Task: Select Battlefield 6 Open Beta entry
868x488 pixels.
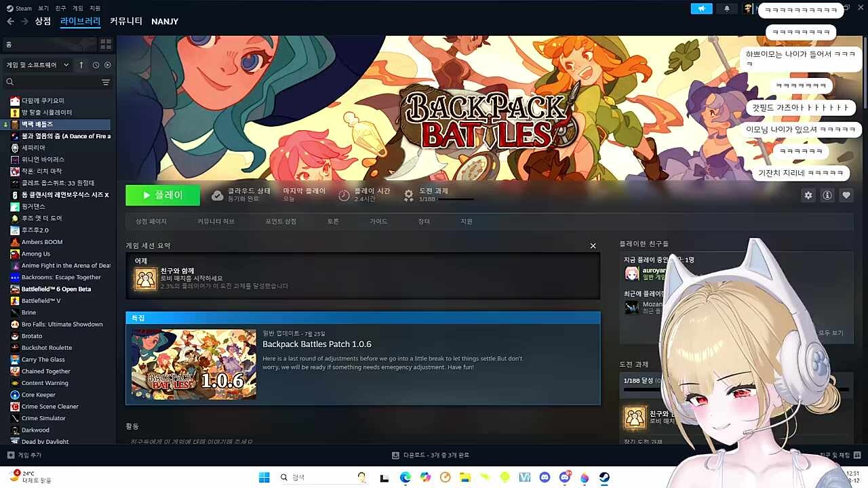Action: [x=56, y=289]
